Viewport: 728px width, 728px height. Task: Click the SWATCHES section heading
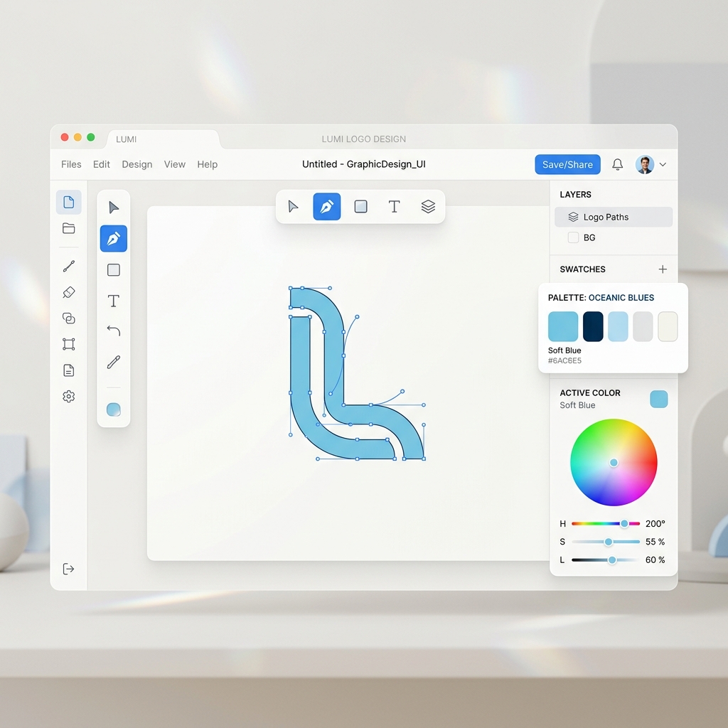(583, 269)
